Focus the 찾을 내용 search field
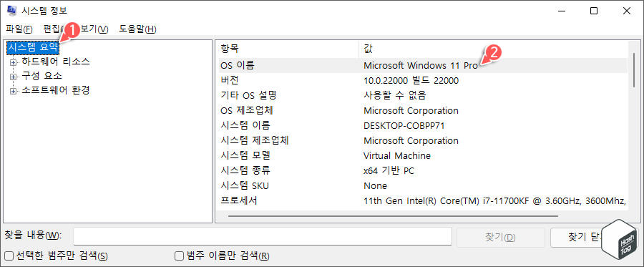The width and height of the screenshot is (644, 267). (263, 237)
